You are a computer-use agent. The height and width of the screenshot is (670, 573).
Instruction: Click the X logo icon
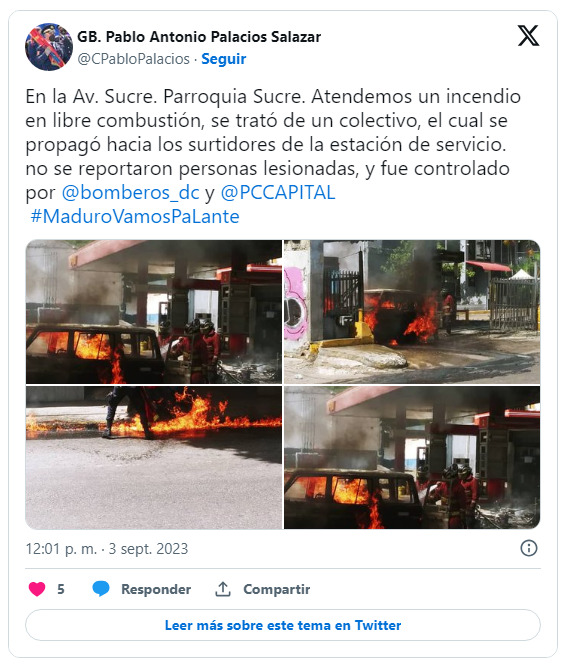[x=529, y=35]
